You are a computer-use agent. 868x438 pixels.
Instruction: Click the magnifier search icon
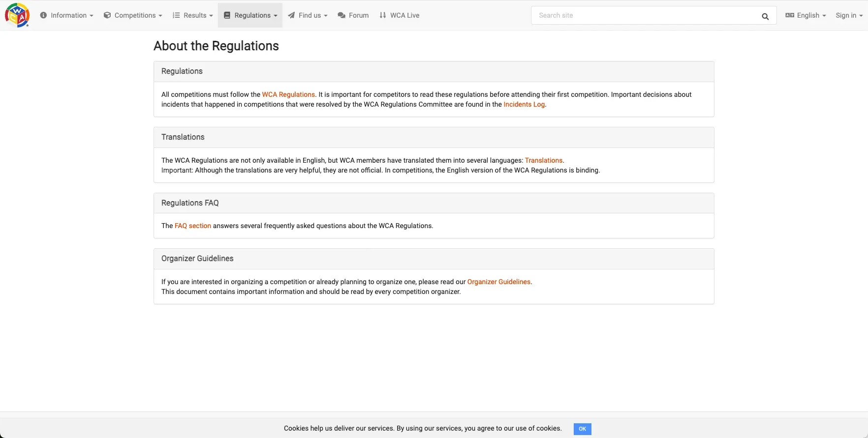[765, 16]
